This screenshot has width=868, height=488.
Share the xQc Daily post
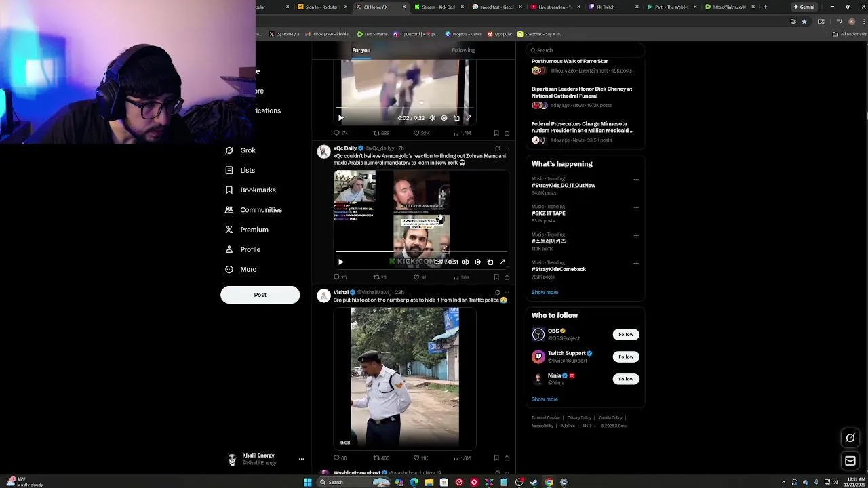coord(507,277)
